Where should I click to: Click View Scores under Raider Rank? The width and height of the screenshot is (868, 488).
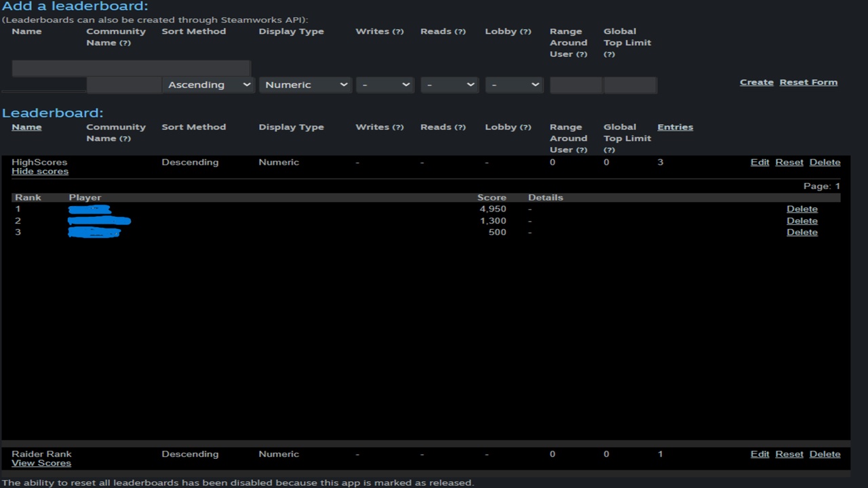coord(41,464)
